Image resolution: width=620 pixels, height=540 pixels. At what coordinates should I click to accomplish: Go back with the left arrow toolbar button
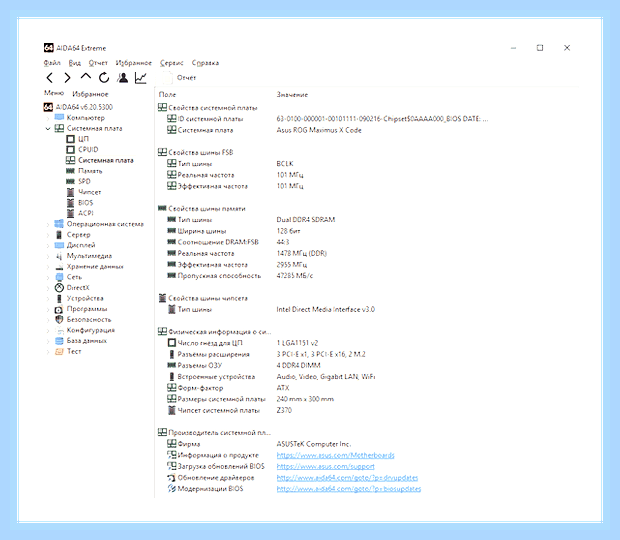(x=49, y=78)
